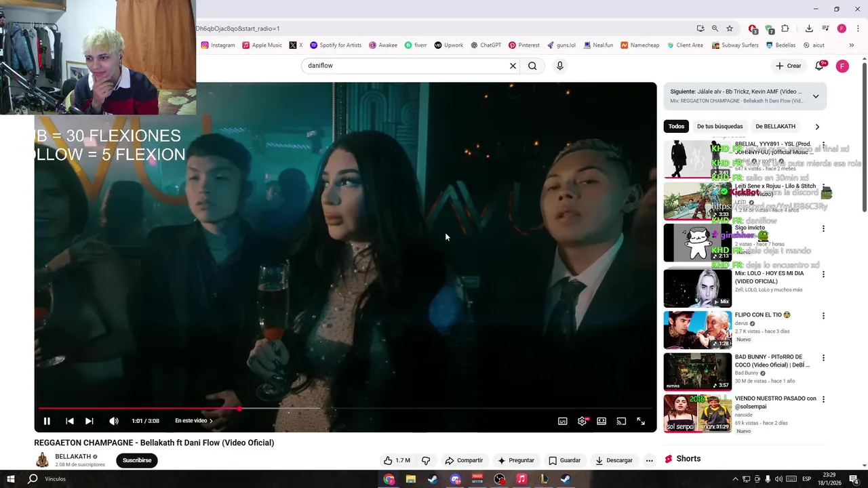Open the ChatGPT bookmark
The height and width of the screenshot is (488, 868).
(486, 45)
